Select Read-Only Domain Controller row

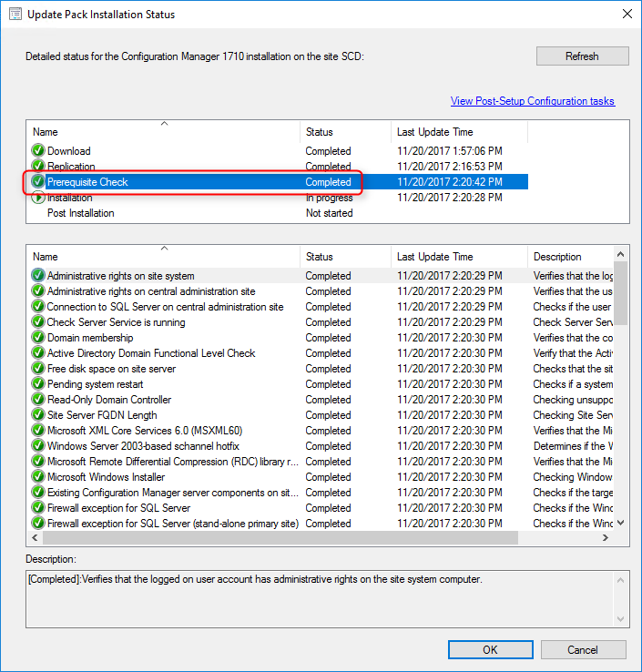(321, 399)
